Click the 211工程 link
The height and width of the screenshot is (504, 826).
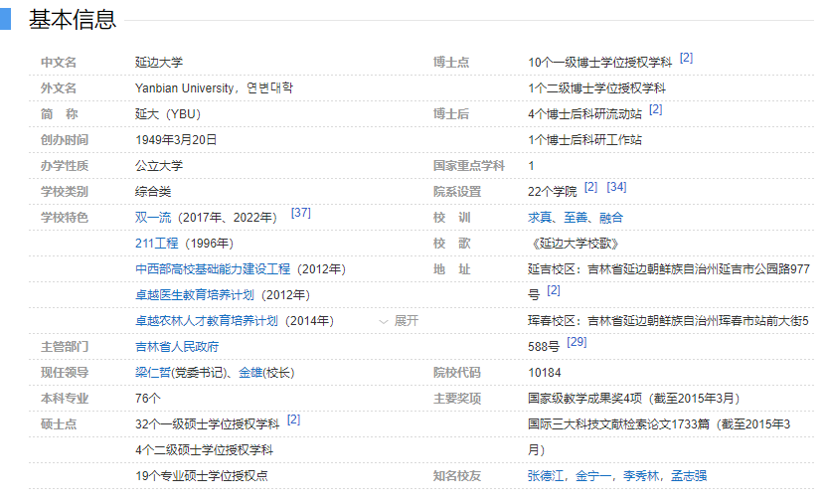(x=156, y=244)
